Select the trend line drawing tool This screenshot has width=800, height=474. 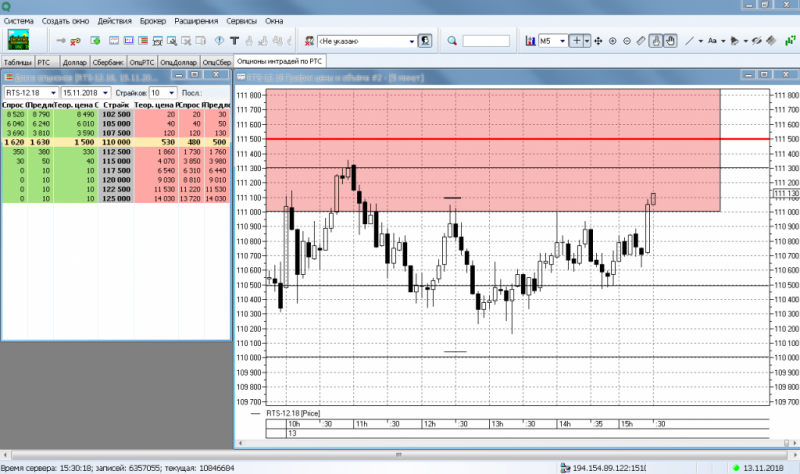pos(689,41)
